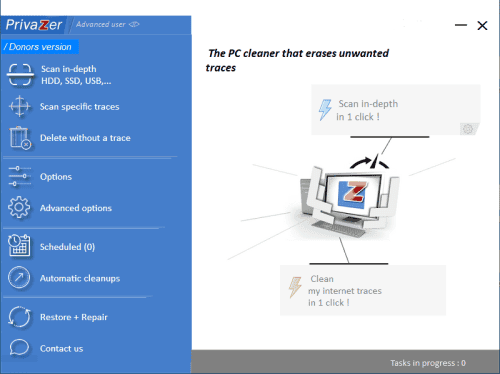Click the blue lightning bolt scan icon
The width and height of the screenshot is (500, 374).
tap(325, 109)
